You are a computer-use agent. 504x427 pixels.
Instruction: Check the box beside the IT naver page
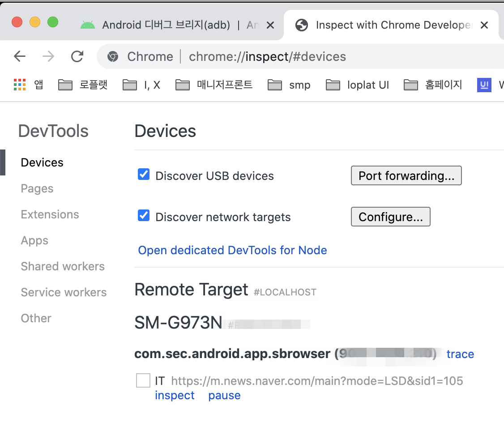pyautogui.click(x=143, y=380)
